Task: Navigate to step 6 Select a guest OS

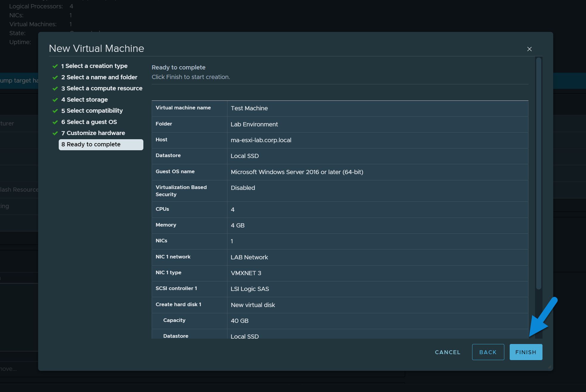Action: pyautogui.click(x=89, y=122)
